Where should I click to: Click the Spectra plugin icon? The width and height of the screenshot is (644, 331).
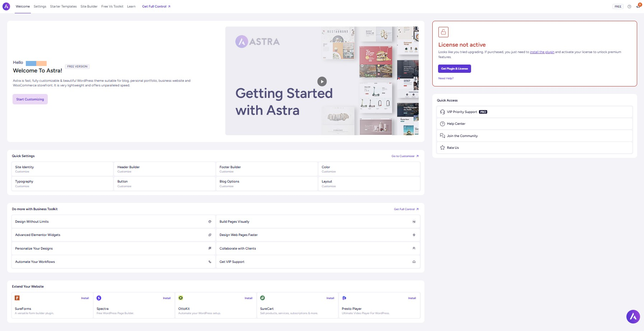pos(99,298)
